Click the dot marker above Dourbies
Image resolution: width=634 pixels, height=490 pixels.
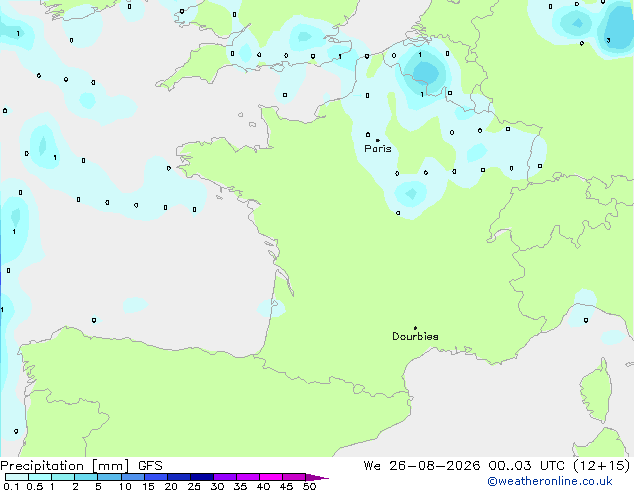(415, 328)
